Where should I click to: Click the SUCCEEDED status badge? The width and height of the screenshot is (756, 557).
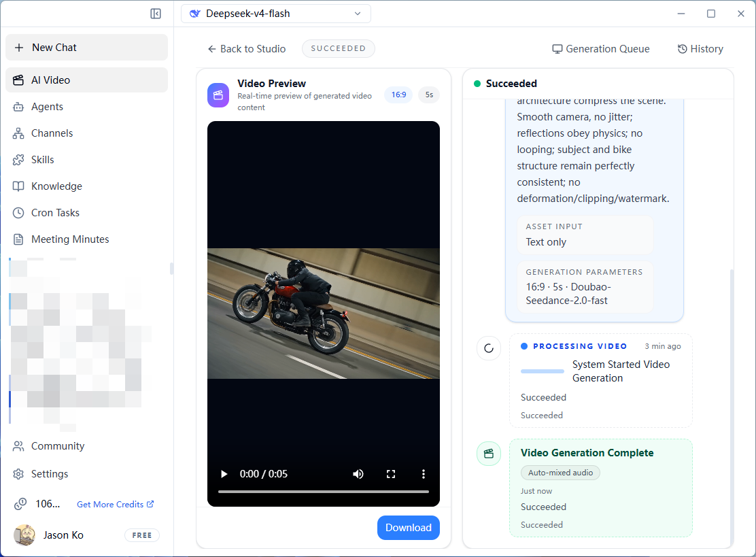pos(339,48)
